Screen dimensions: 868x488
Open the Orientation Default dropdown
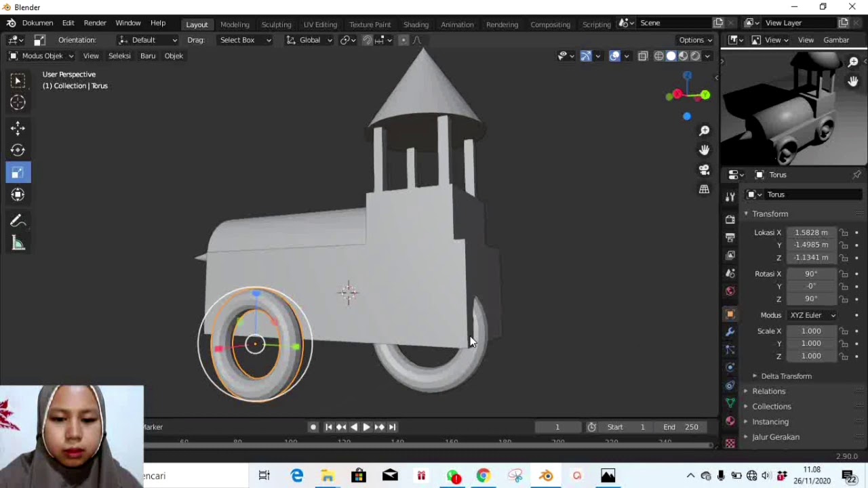coord(147,40)
